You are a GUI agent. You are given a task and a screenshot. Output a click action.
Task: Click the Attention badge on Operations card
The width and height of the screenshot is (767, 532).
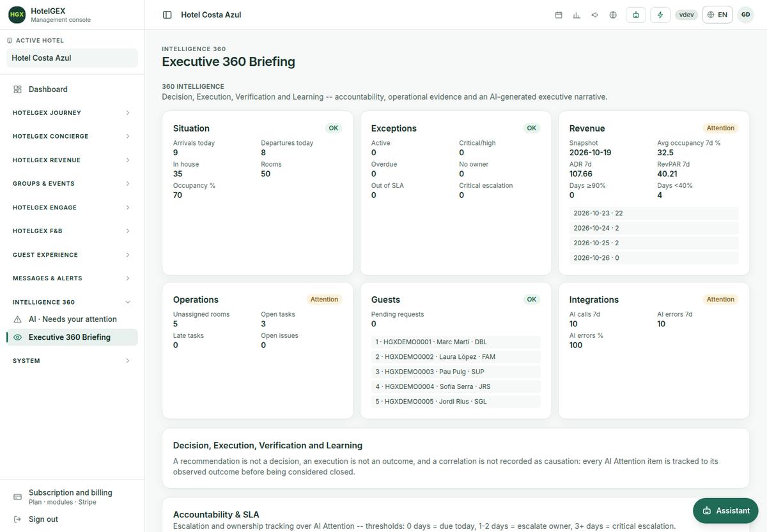tap(324, 300)
